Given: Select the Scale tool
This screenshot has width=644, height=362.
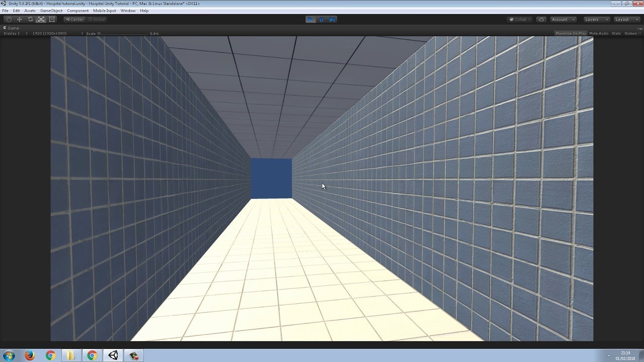Looking at the screenshot, I should (x=41, y=19).
